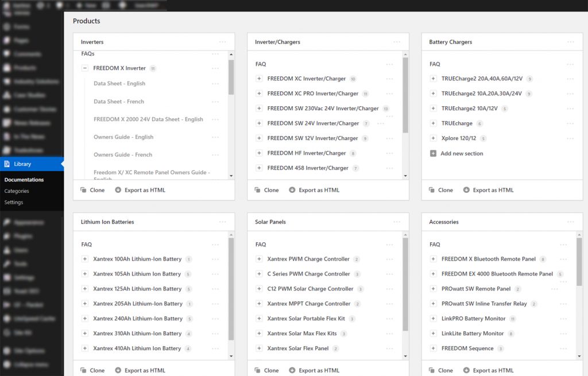
Task: Open the Inverter/Chargers card options menu
Action: pos(396,42)
